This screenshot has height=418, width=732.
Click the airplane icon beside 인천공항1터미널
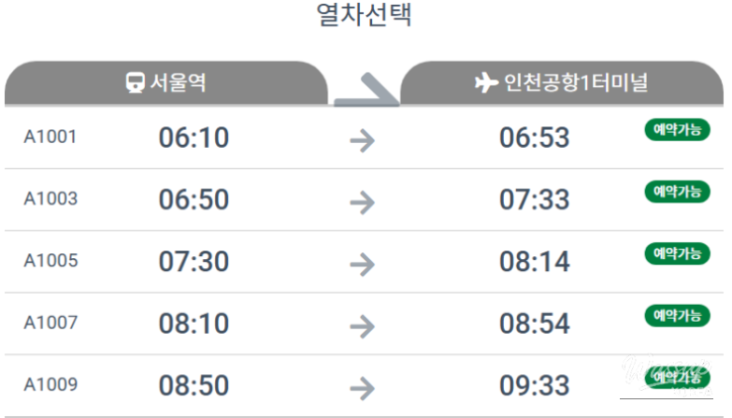click(x=486, y=83)
